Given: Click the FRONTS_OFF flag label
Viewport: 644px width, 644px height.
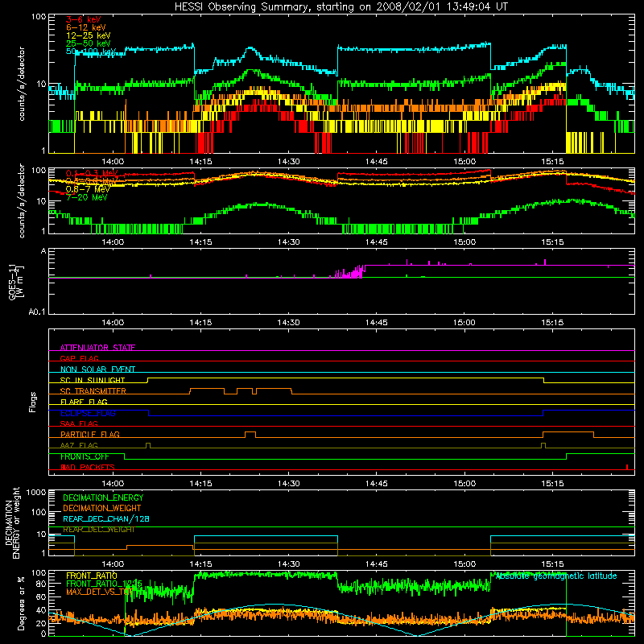Looking at the screenshot, I should tap(85, 456).
